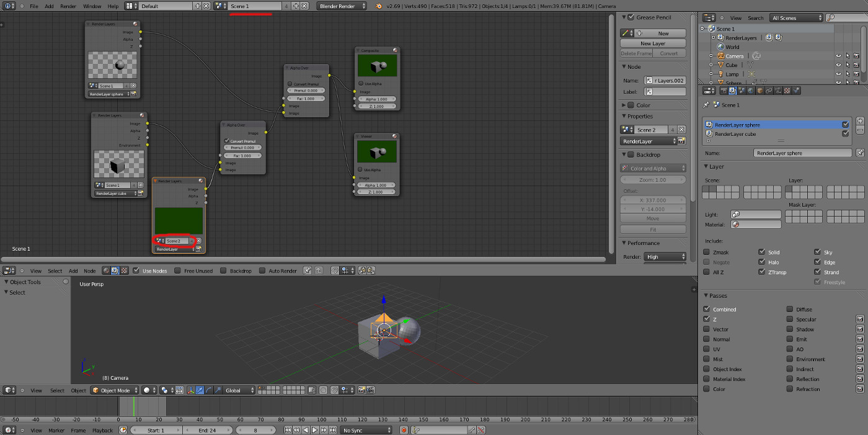Click the outliner Search menu

pyautogui.click(x=755, y=18)
